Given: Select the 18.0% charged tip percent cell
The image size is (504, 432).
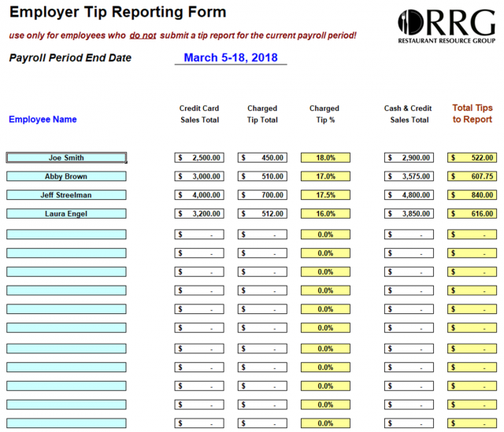Looking at the screenshot, I should 325,157.
